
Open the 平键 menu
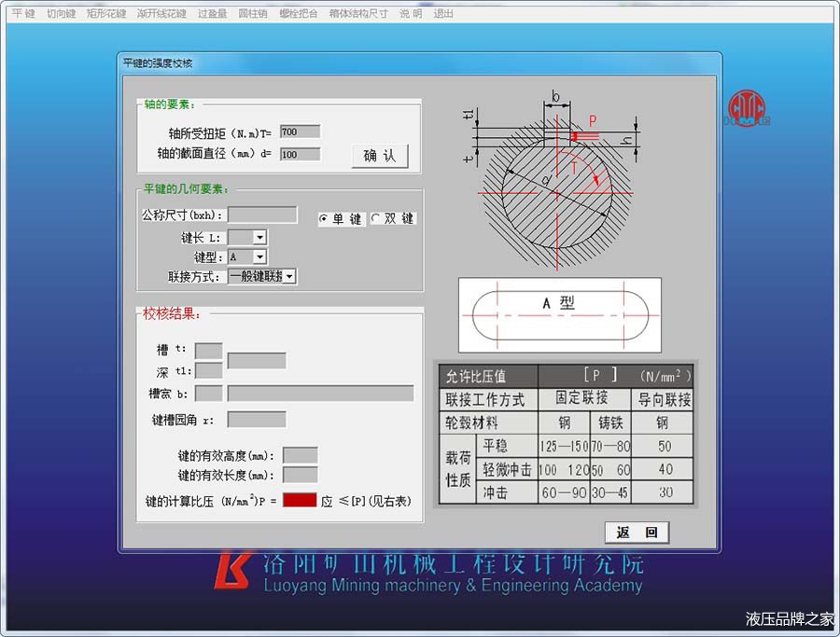[23, 14]
